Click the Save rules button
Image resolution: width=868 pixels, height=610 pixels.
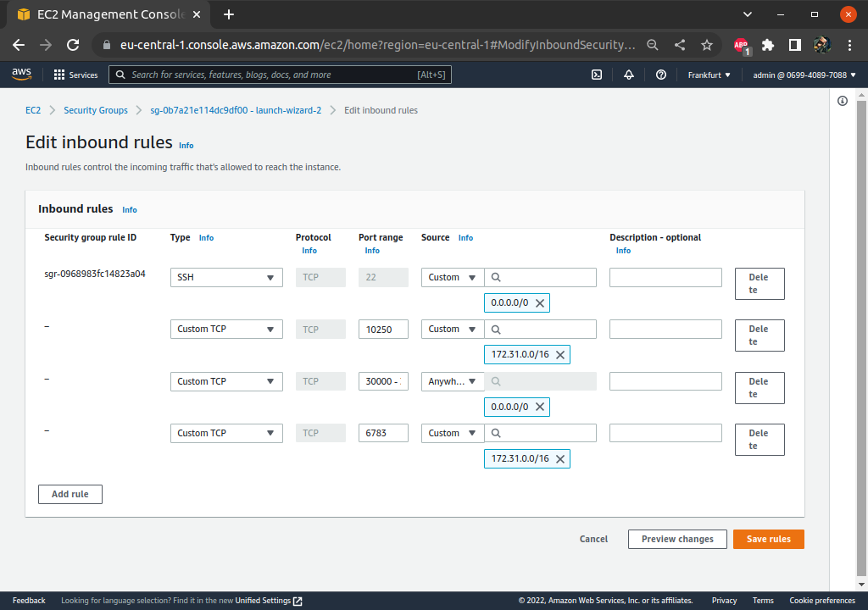tap(768, 539)
